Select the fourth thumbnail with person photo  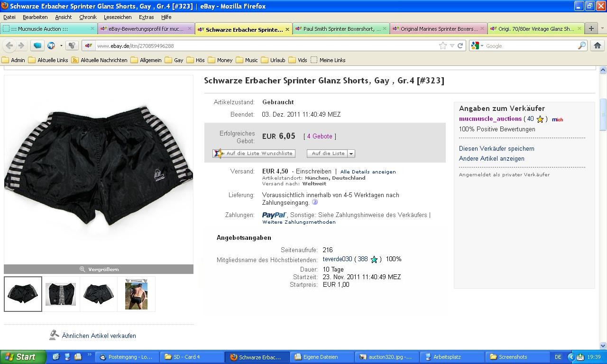coord(137,294)
